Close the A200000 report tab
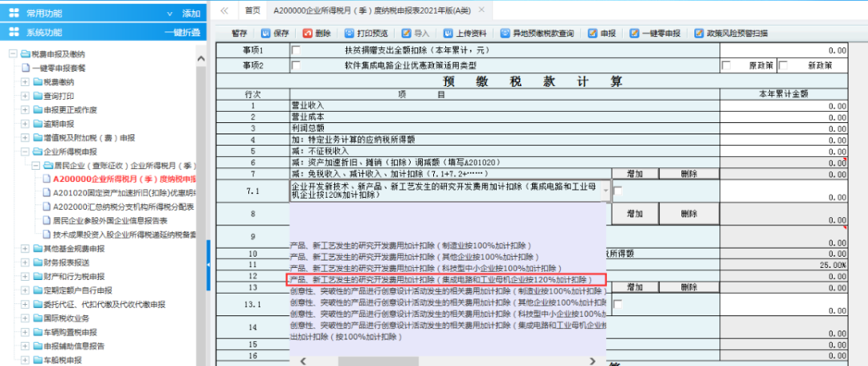868x366 pixels. [x=481, y=10]
